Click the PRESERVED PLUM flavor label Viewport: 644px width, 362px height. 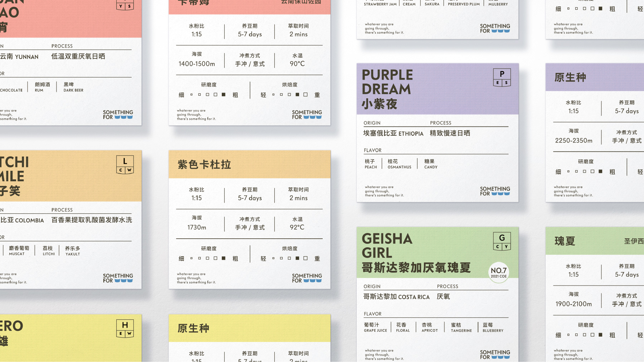coord(464,4)
